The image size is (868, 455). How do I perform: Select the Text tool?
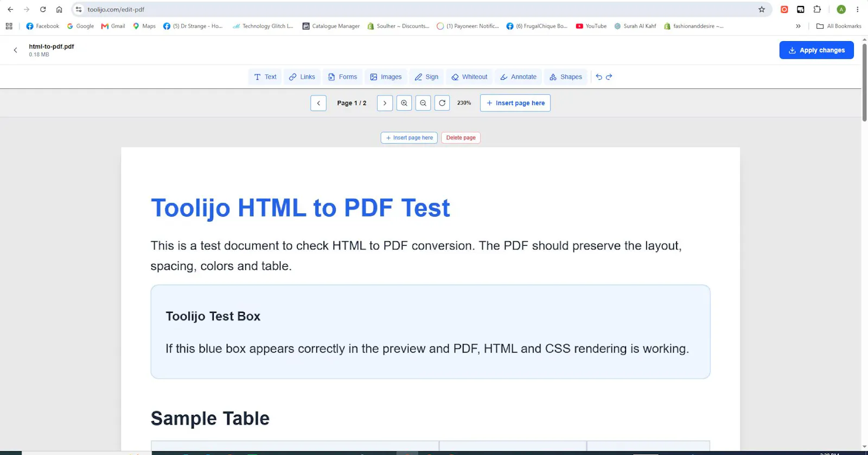tap(265, 77)
